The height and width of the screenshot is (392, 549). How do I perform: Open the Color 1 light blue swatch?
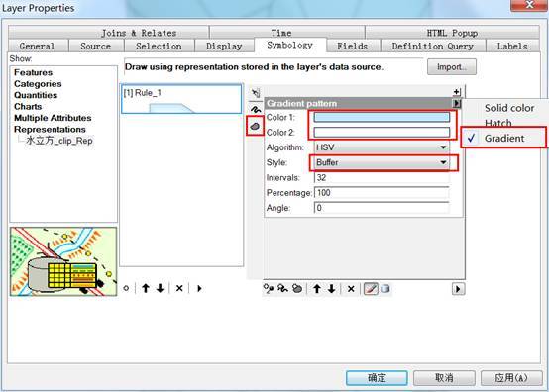[382, 117]
